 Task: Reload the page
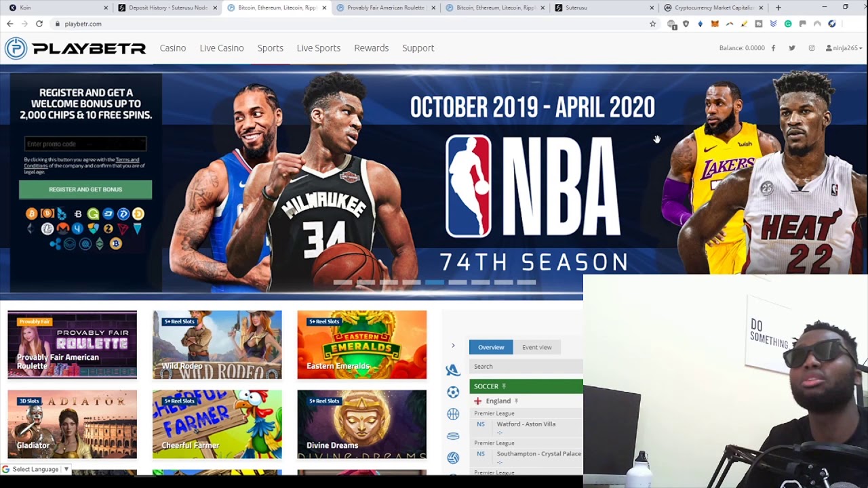pos(39,24)
